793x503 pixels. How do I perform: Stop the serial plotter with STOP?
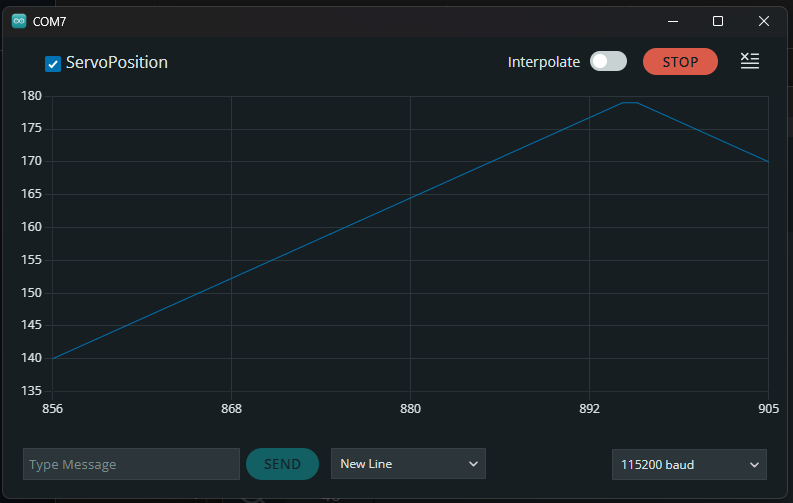pos(680,62)
